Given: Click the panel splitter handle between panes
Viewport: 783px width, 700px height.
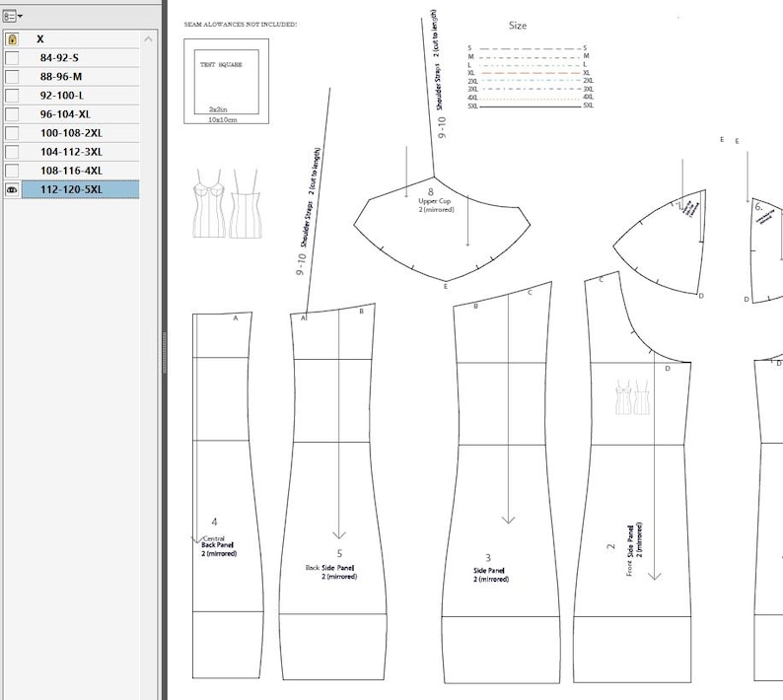Looking at the screenshot, I should click(165, 352).
